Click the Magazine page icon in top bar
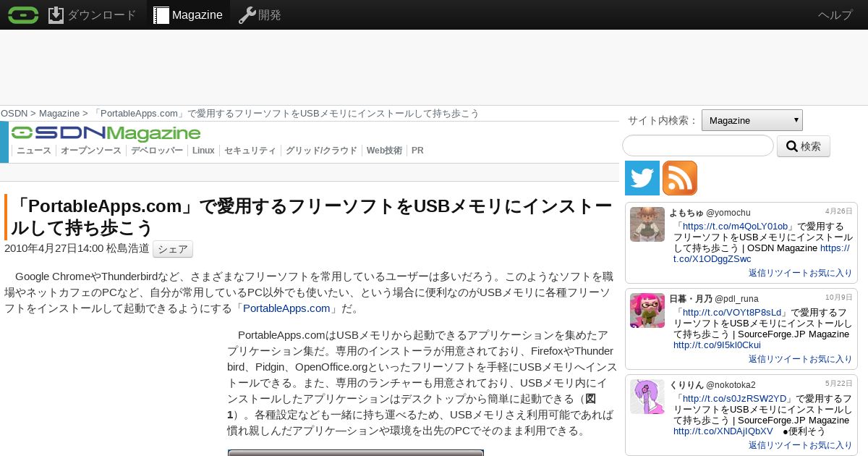 coord(161,15)
